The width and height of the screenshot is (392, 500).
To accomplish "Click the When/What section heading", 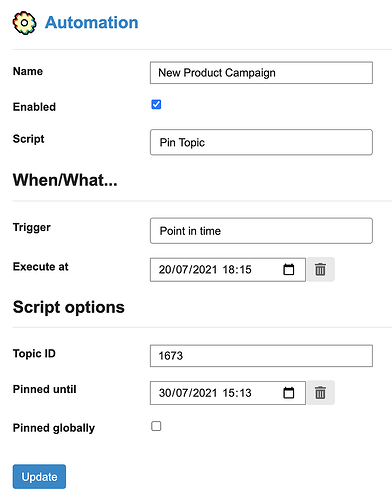I will [65, 180].
